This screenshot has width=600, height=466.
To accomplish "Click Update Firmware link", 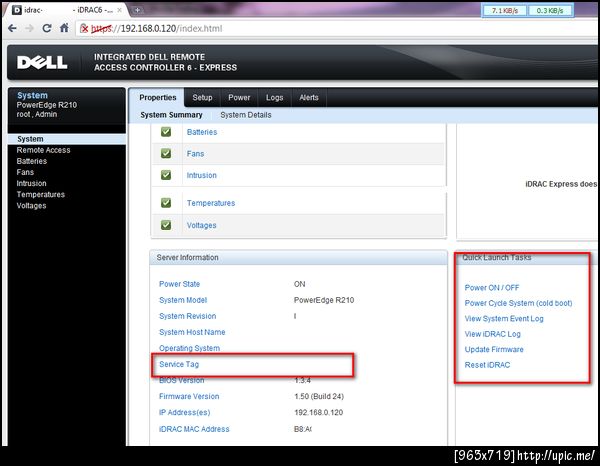I will tap(494, 349).
